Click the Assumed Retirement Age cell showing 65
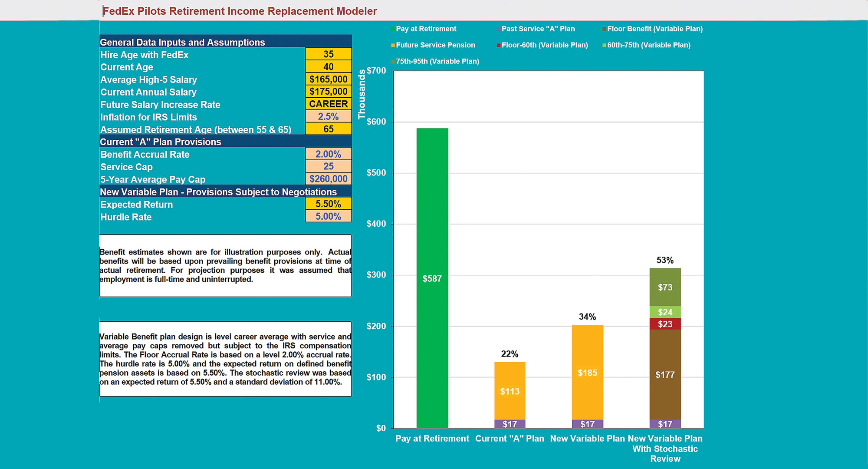Image resolution: width=868 pixels, height=469 pixels. 329,129
